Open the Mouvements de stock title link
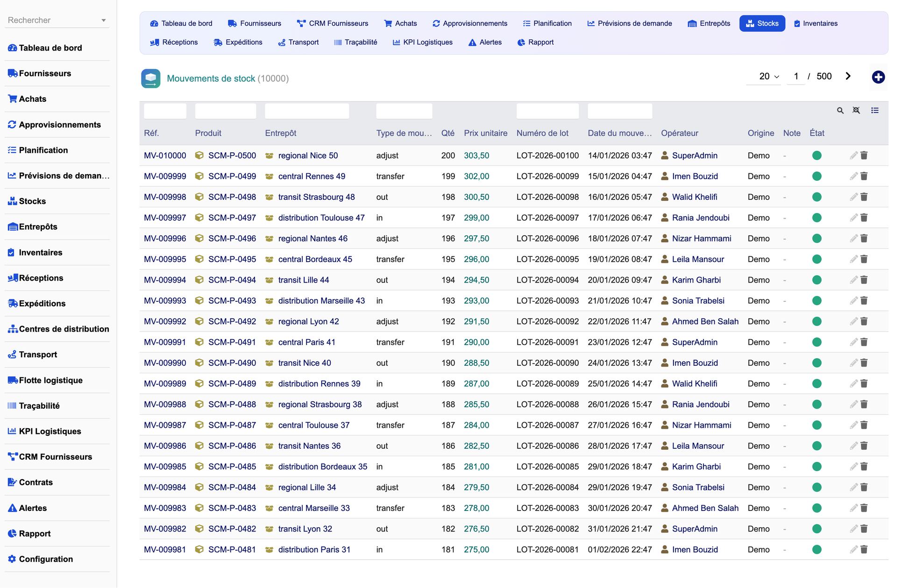909x588 pixels. 211,78
